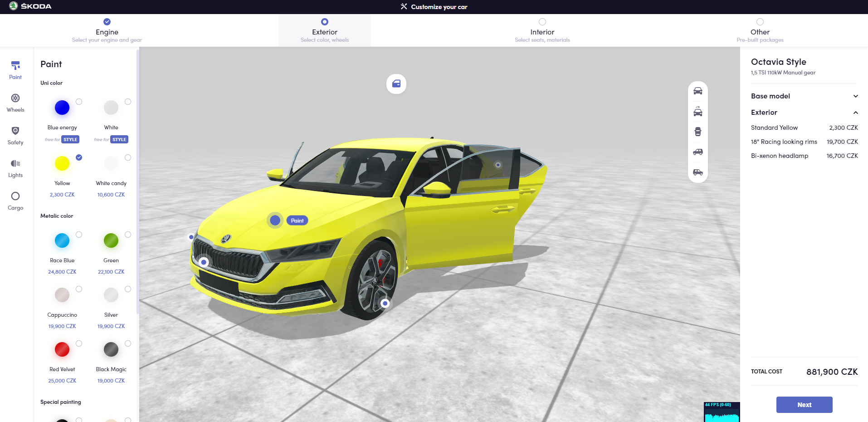Viewport: 868px width, 422px height.
Task: Select the Exterior step tab
Action: [325, 30]
